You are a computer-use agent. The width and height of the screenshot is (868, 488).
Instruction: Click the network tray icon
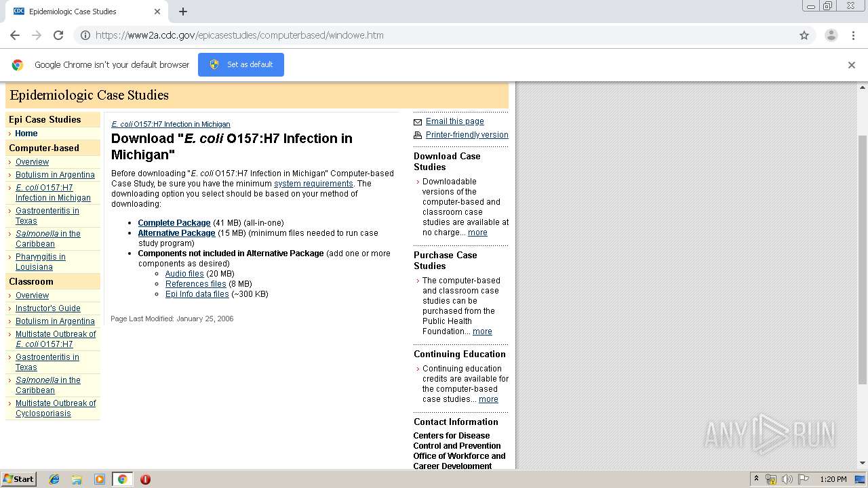pyautogui.click(x=771, y=479)
